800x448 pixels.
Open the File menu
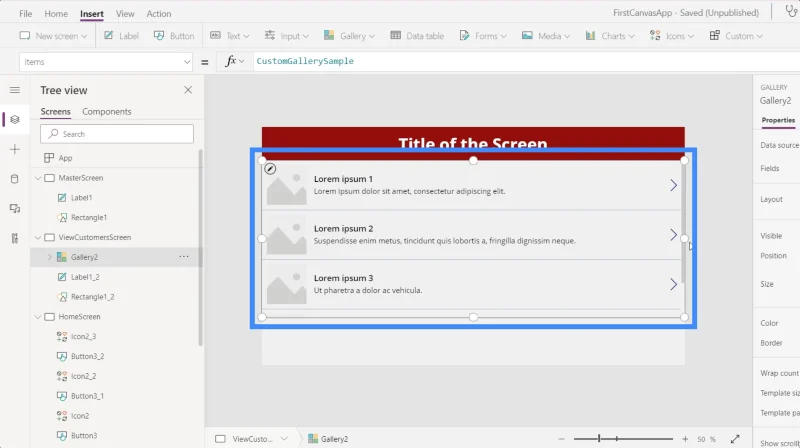tap(26, 14)
